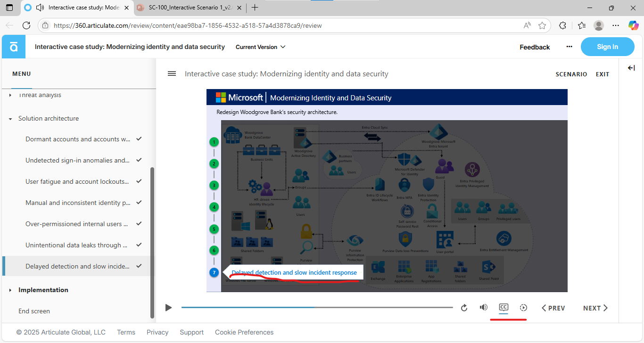
Task: Click checkmark beside User fatigue item
Action: 139,181
